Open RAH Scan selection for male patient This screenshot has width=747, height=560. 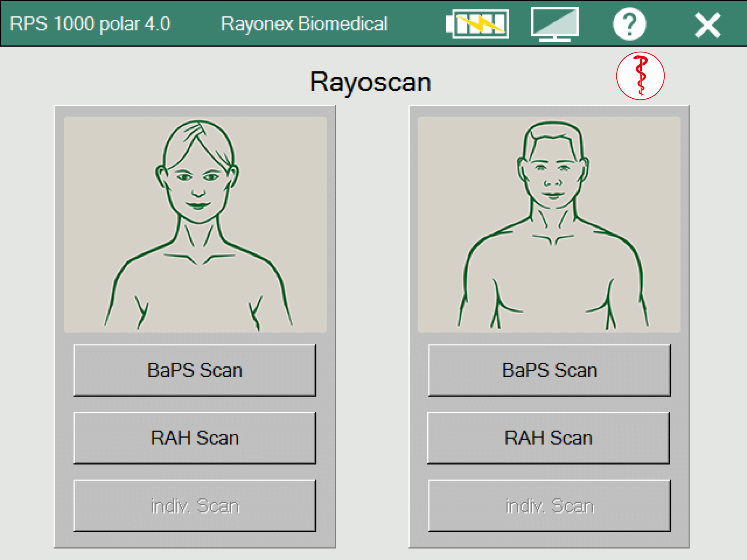(x=549, y=438)
